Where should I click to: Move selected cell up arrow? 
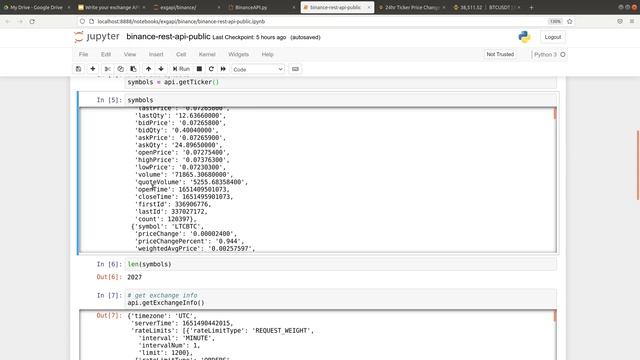149,69
